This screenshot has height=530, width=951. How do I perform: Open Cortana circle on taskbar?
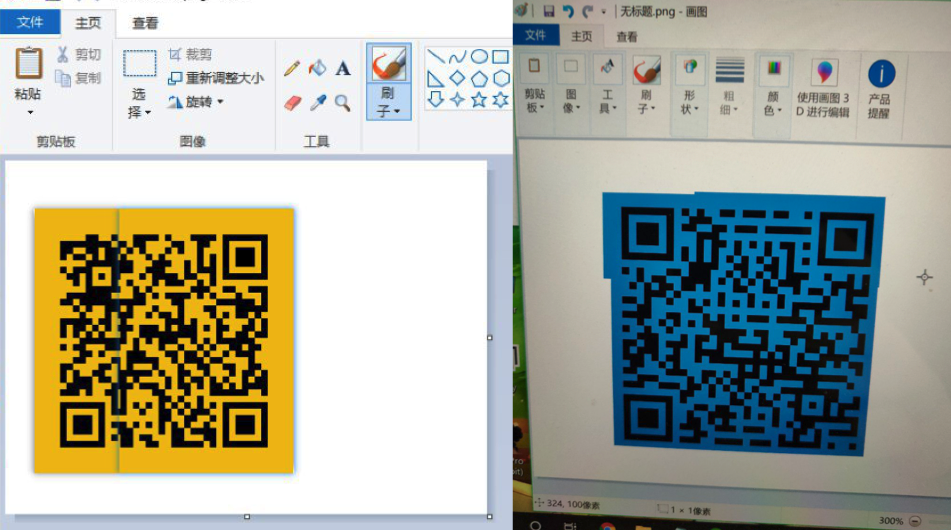tap(536, 525)
